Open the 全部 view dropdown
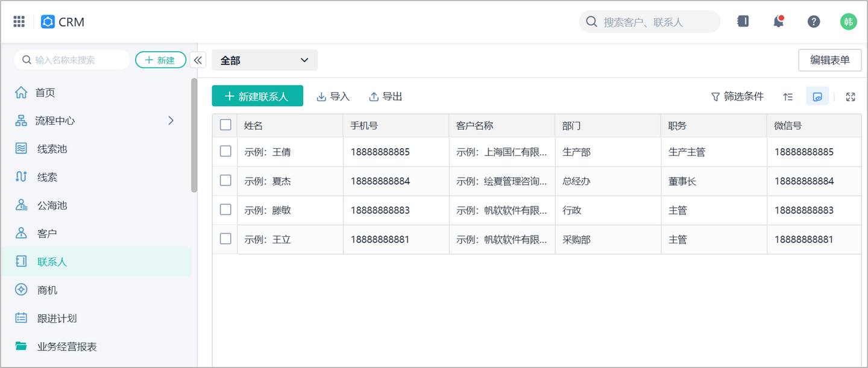 (x=264, y=60)
